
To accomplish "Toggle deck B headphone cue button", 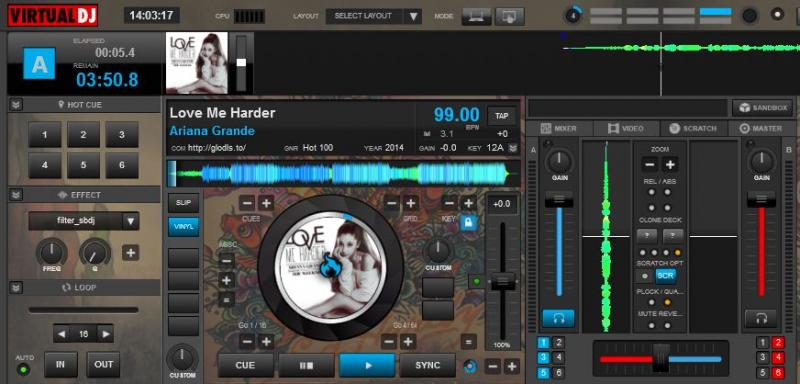I will pyautogui.click(x=761, y=319).
